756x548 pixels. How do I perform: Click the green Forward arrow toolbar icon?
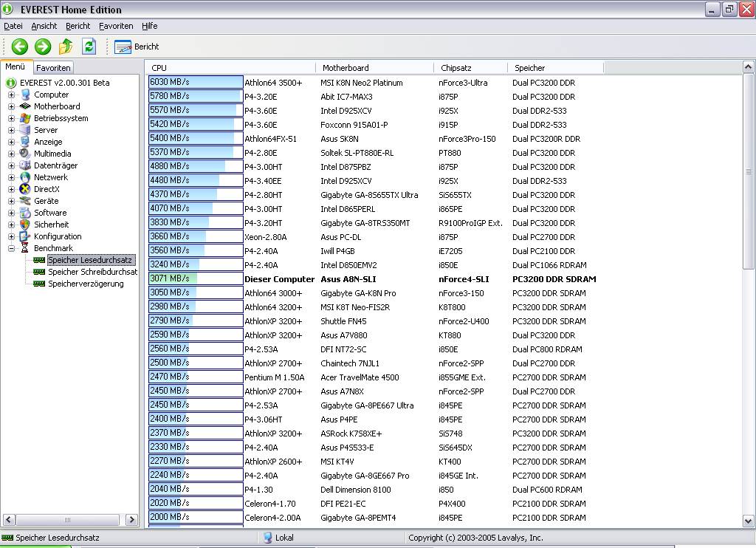tap(42, 47)
